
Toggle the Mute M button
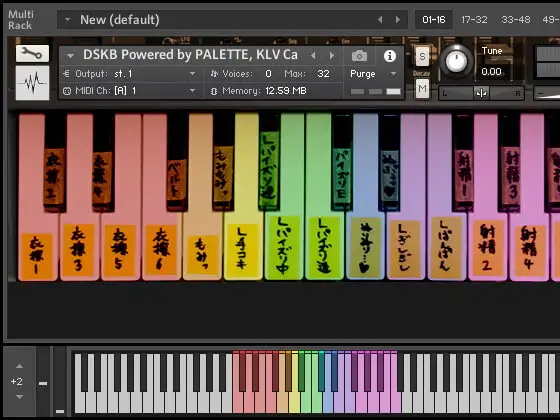pyautogui.click(x=422, y=88)
